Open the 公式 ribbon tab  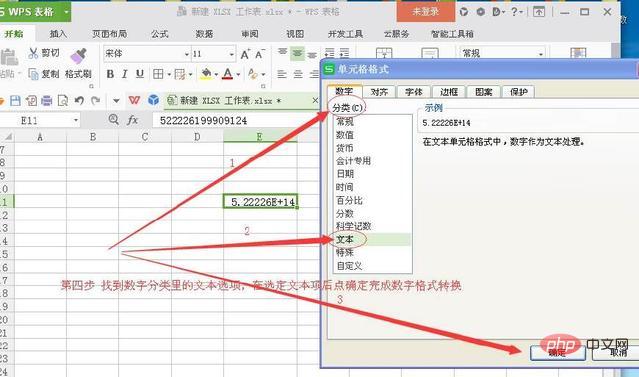click(160, 34)
